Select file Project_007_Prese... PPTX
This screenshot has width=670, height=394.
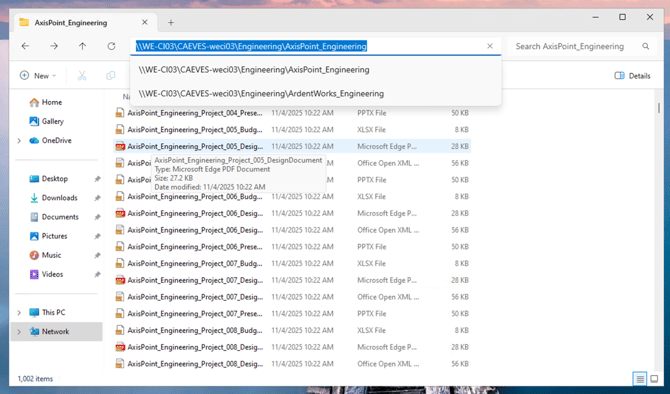click(x=292, y=314)
